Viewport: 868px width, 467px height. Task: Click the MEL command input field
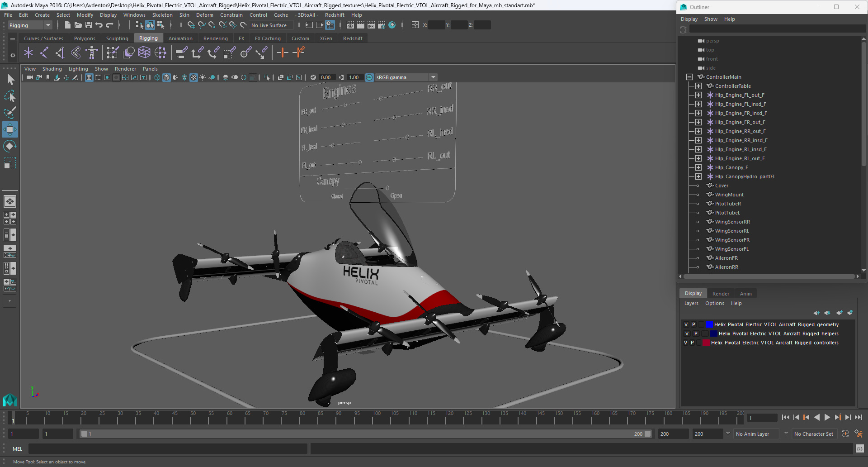[168, 449]
